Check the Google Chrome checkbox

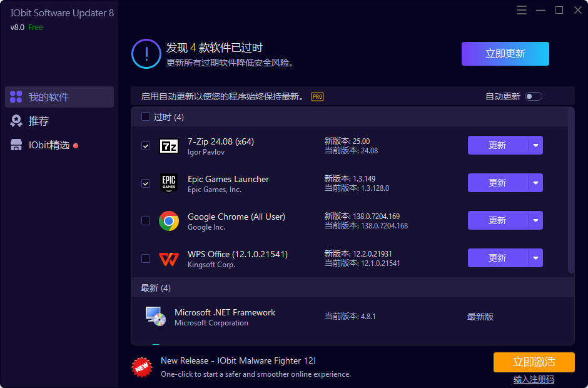coord(146,221)
